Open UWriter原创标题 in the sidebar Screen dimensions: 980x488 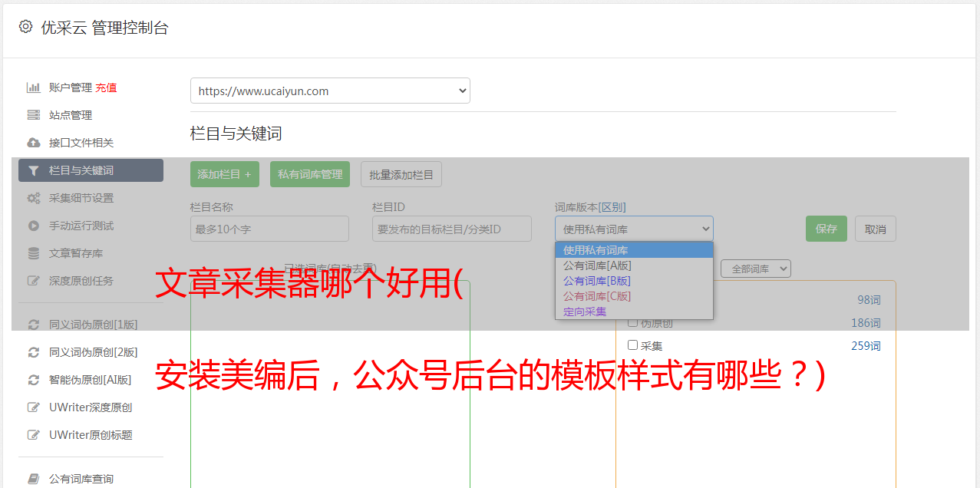pyautogui.click(x=91, y=435)
